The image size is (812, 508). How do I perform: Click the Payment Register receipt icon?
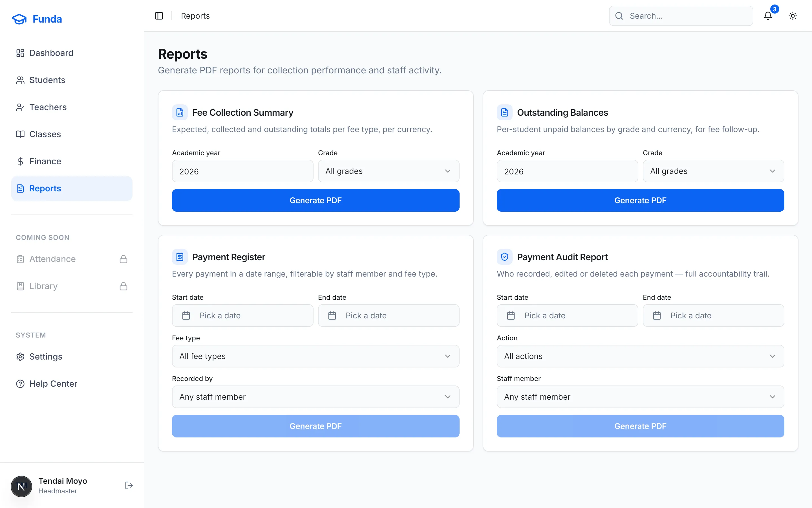tap(180, 257)
